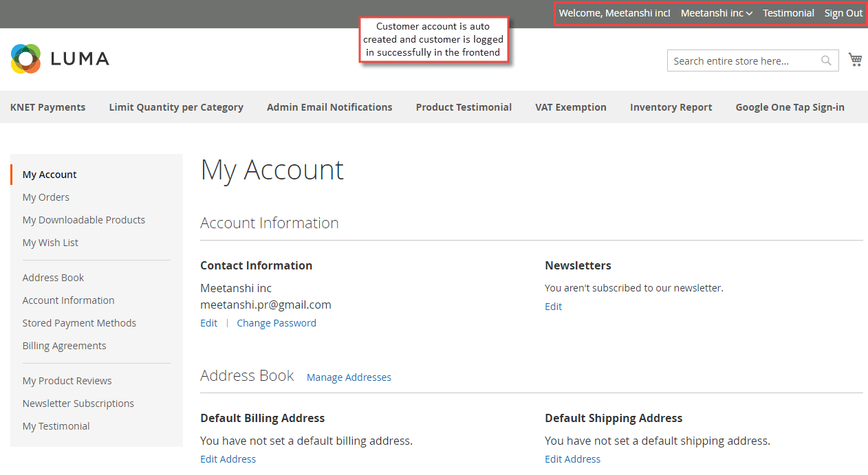Click the Change Password link

[276, 323]
